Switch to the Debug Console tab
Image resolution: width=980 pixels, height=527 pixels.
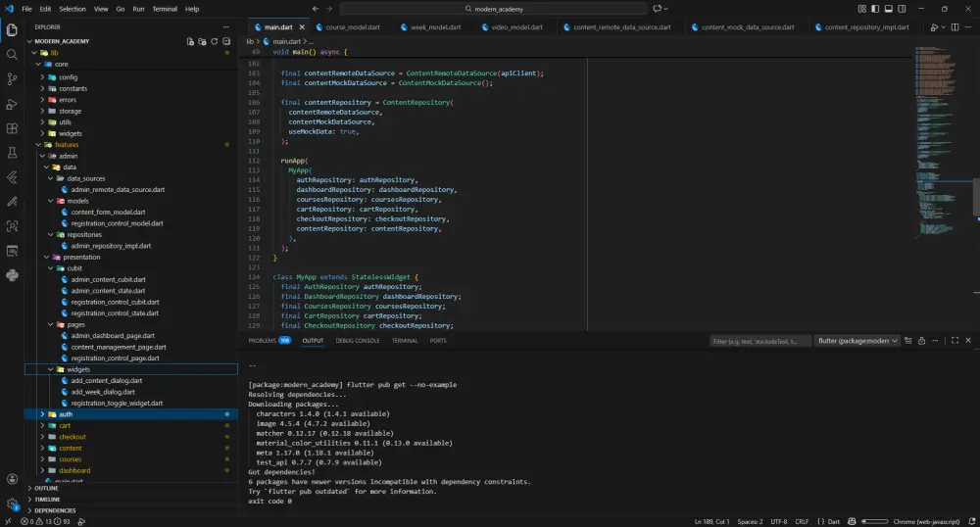tap(358, 340)
